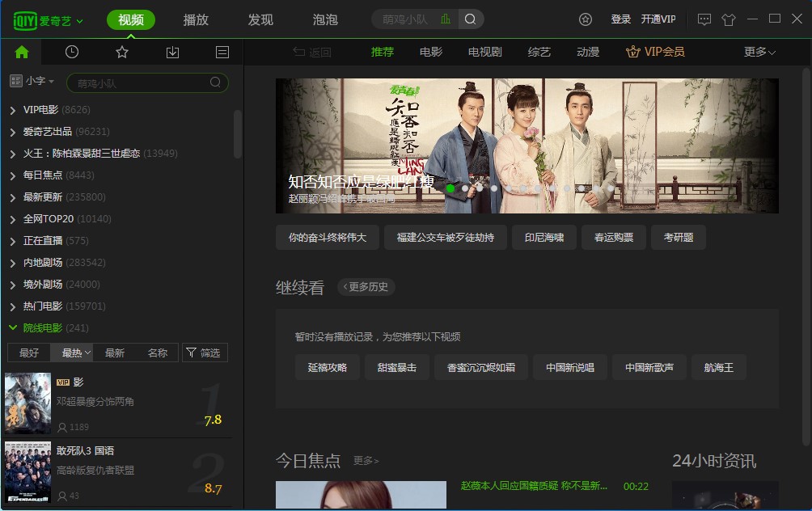Open the home panel icon
The width and height of the screenshot is (812, 511).
pos(22,52)
